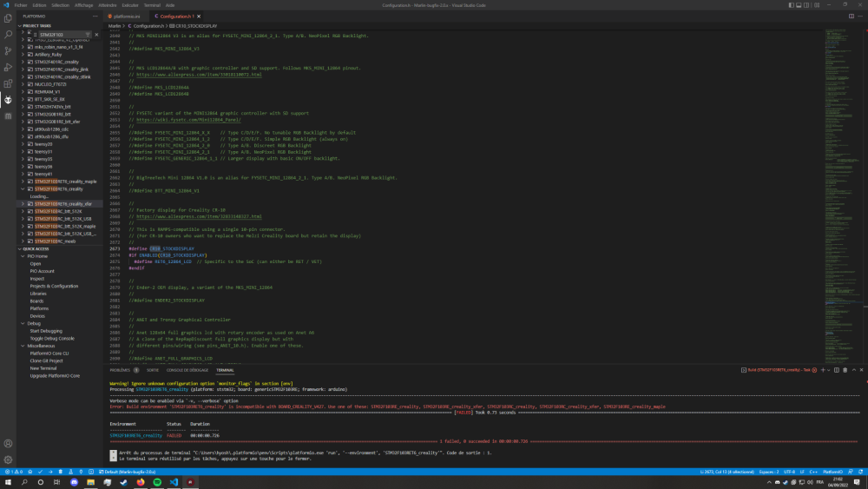Open Spotify from the Windows taskbar

[156, 481]
